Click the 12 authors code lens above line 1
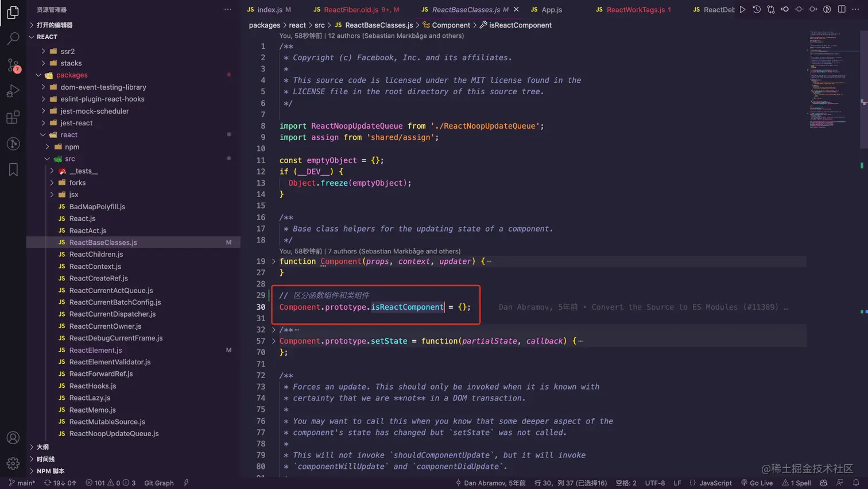The height and width of the screenshot is (489, 868). point(396,36)
